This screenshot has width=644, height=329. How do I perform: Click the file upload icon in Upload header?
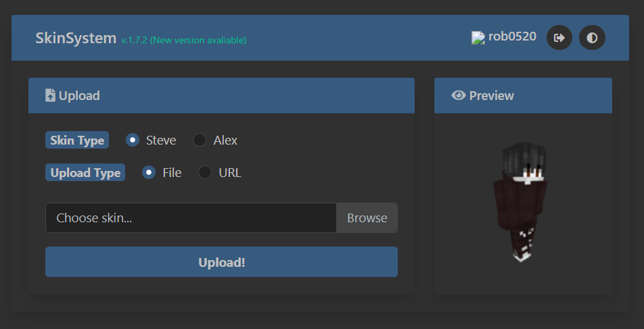tap(51, 96)
